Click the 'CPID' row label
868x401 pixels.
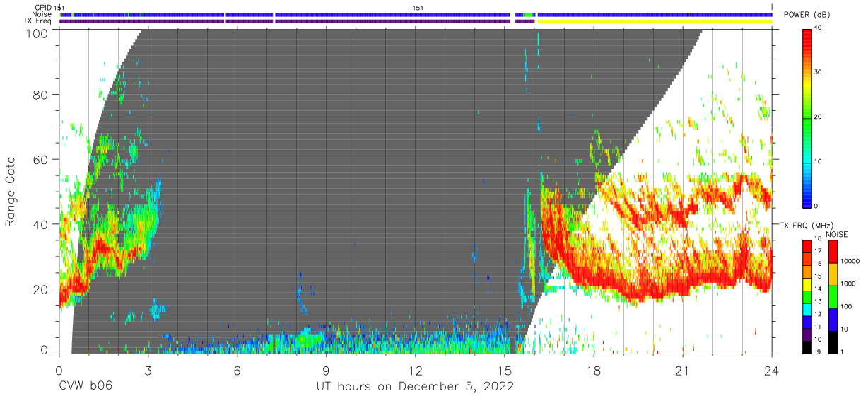click(x=42, y=8)
